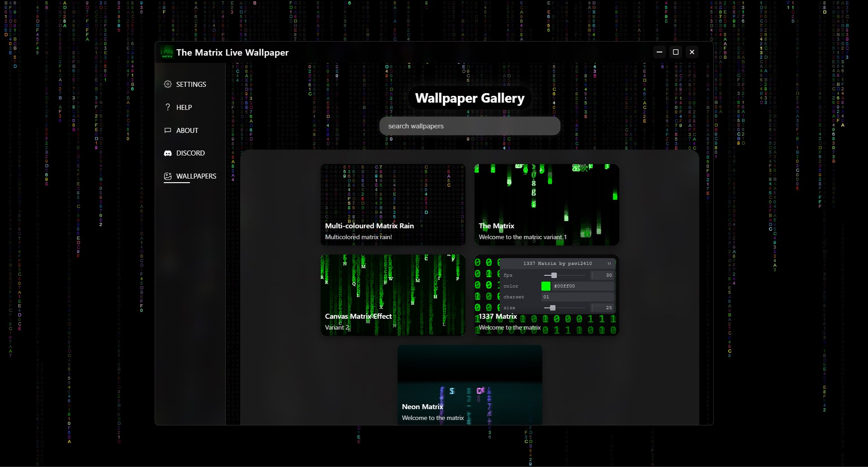Click 'Welcome to the matrix variant 1' text
This screenshot has width=868, height=467.
click(522, 237)
